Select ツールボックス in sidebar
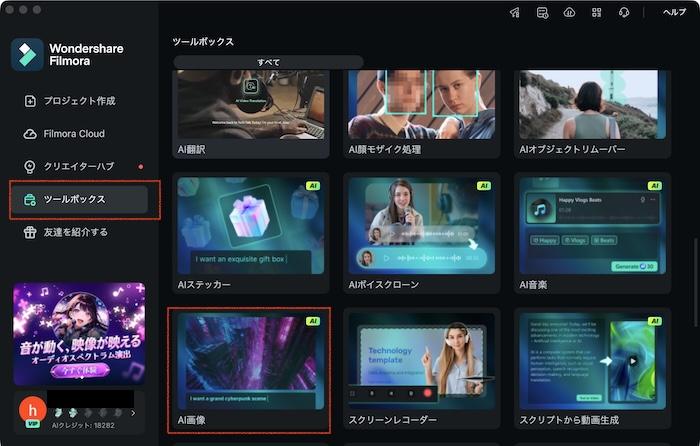 pos(79,199)
